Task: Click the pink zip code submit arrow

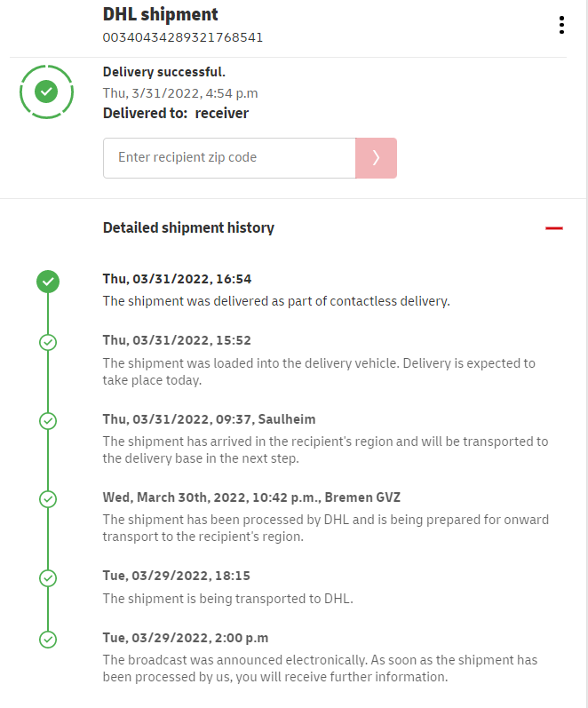Action: click(376, 157)
